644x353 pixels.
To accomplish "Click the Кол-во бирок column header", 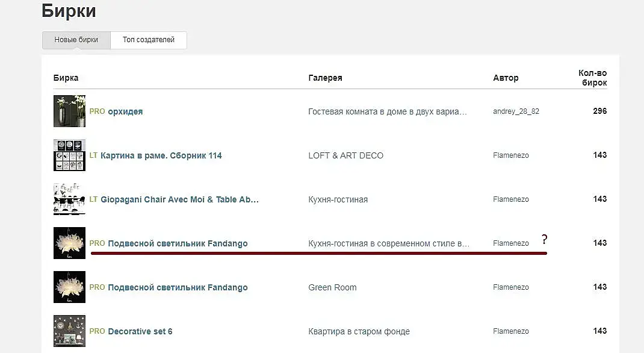I will pos(592,78).
